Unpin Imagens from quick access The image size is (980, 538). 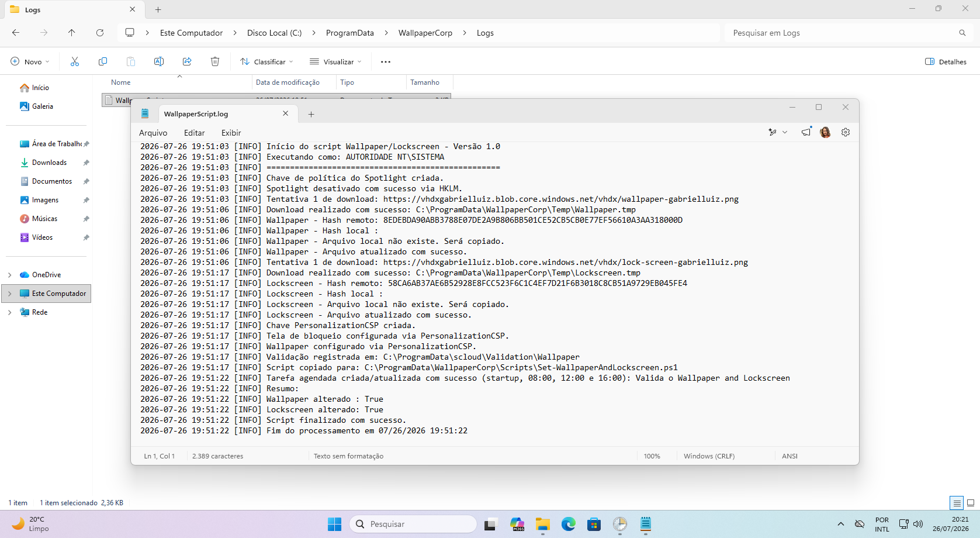pos(86,200)
